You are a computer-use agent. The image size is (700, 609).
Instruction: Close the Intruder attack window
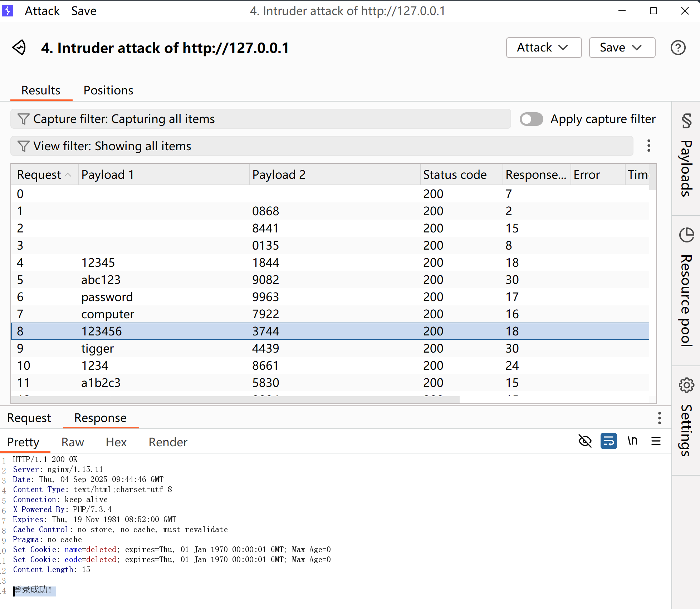[685, 11]
